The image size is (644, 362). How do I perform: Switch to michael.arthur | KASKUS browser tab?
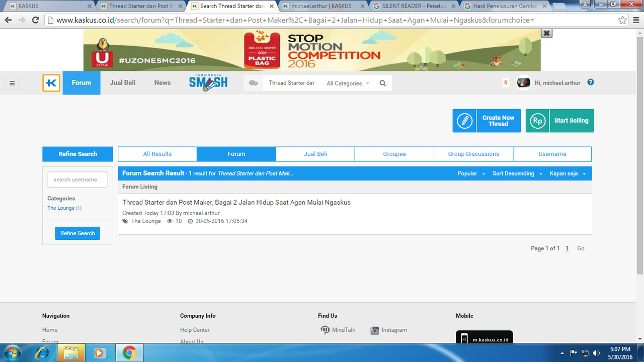pyautogui.click(x=322, y=6)
